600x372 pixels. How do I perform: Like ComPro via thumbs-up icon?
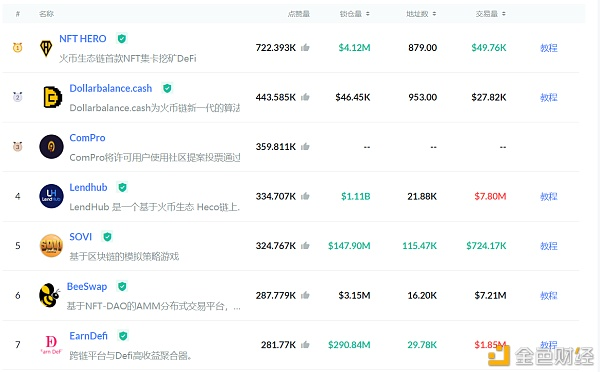click(305, 147)
